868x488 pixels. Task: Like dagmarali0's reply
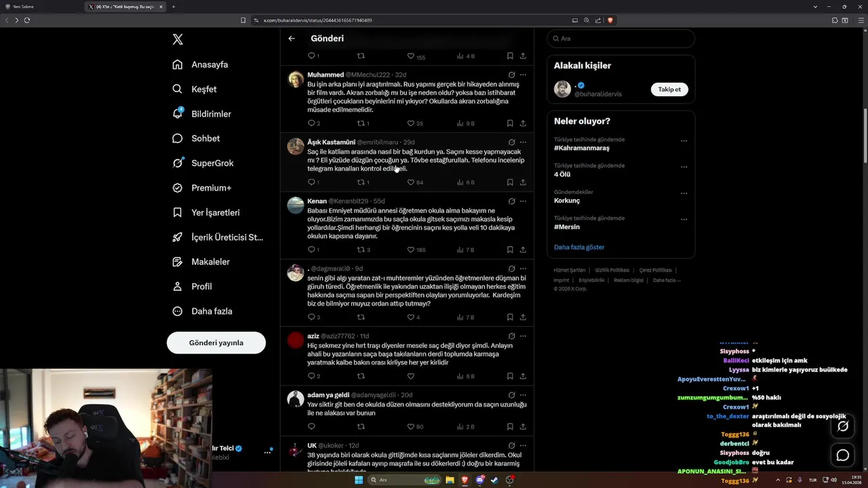coord(411,317)
